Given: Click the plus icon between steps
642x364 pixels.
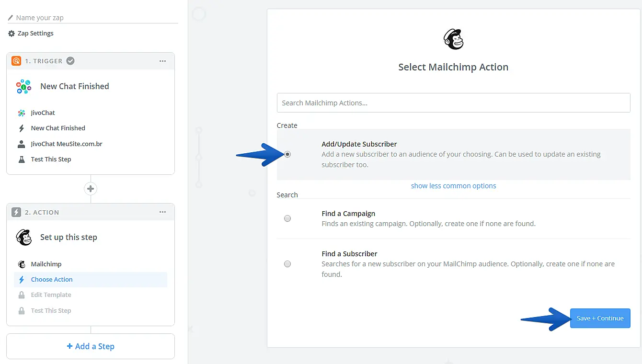Looking at the screenshot, I should [x=91, y=189].
